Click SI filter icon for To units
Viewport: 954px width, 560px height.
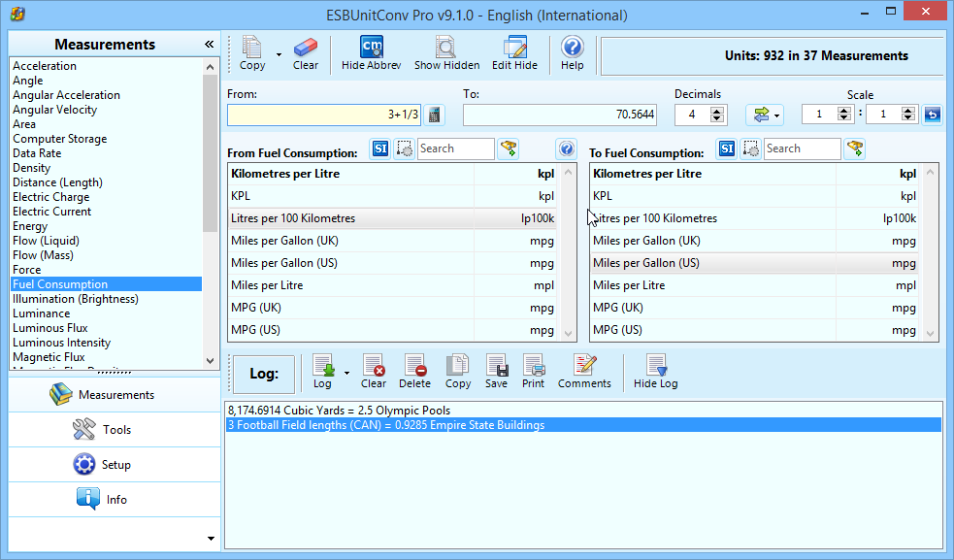click(x=727, y=148)
